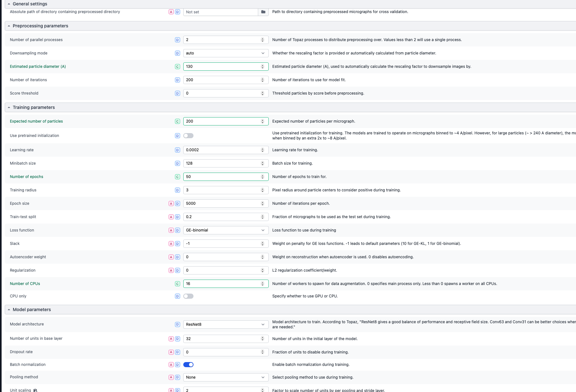Screen dimensions: 576x392
Task: Click stepper arrows on Number of epochs
Action: [263, 177]
